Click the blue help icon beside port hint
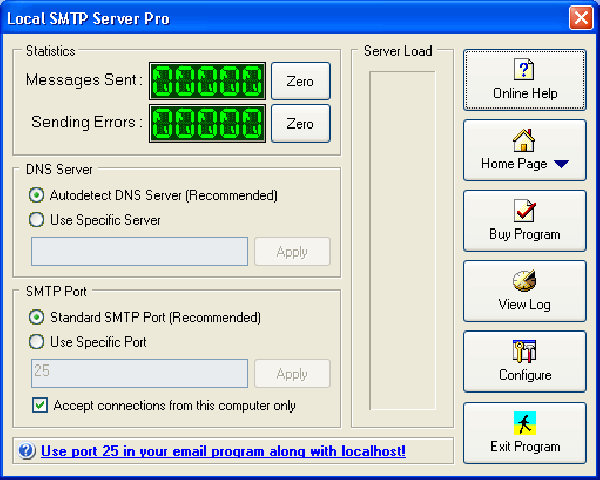The width and height of the screenshot is (600, 480). (27, 451)
